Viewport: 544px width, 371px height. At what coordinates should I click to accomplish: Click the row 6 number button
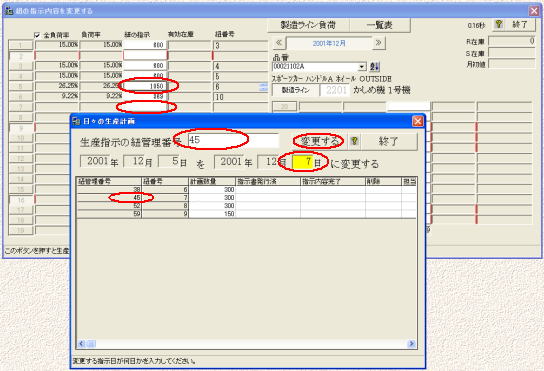pos(21,97)
